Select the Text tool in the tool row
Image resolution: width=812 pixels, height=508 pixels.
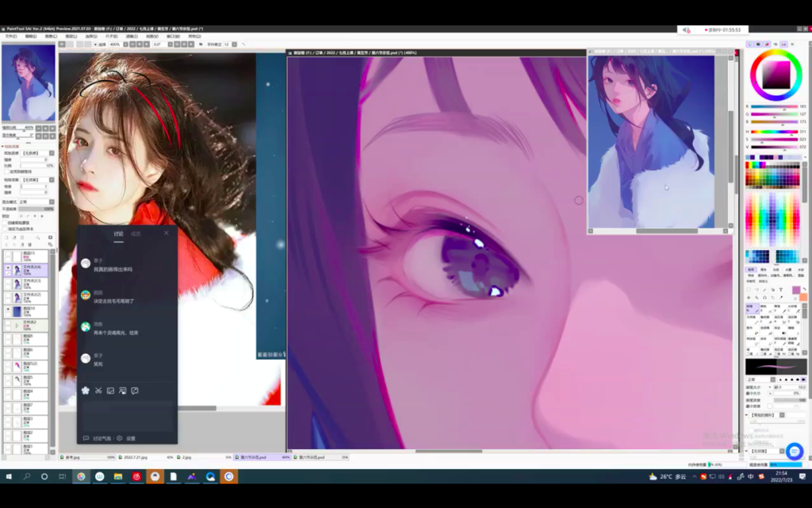point(781,290)
